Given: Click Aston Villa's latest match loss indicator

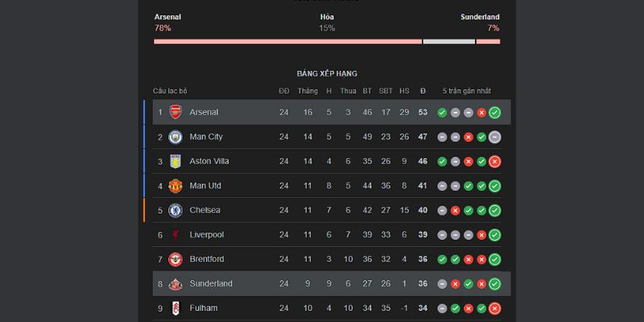Looking at the screenshot, I should (x=494, y=161).
